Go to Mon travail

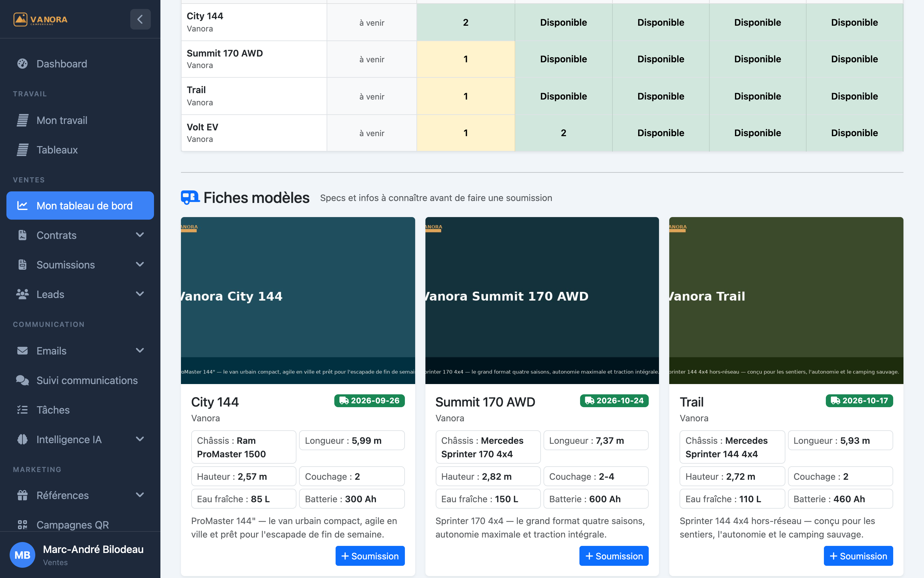80,120
